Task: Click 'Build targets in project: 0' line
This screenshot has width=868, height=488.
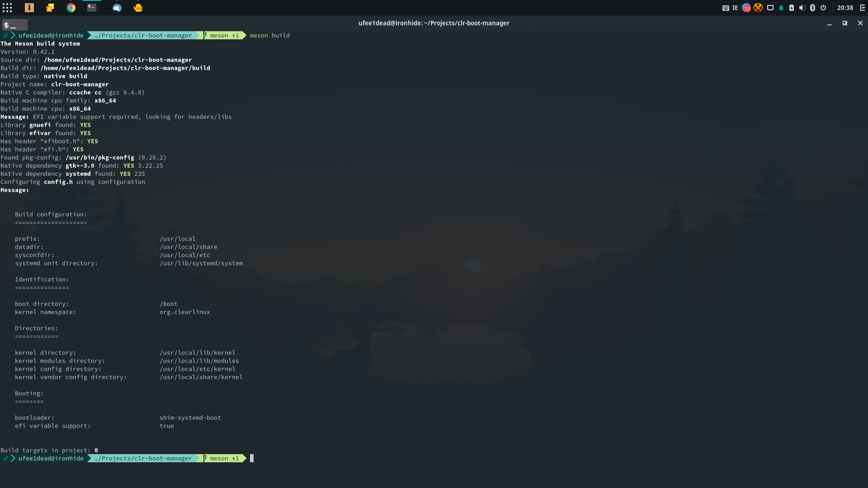Action: click(x=49, y=450)
